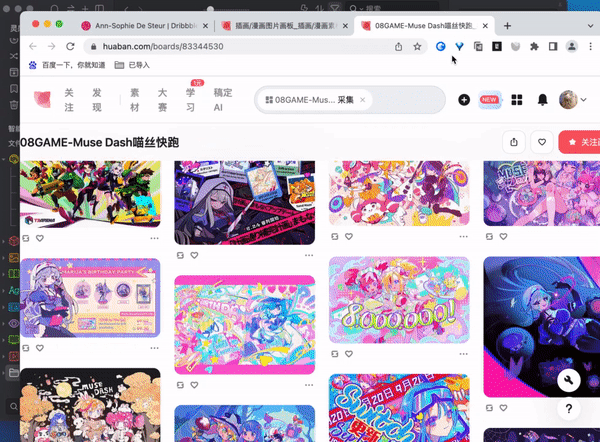Like the board with the heart button

[x=542, y=142]
